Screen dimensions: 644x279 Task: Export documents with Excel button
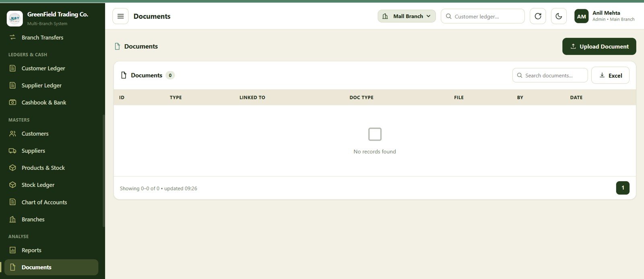tap(610, 75)
